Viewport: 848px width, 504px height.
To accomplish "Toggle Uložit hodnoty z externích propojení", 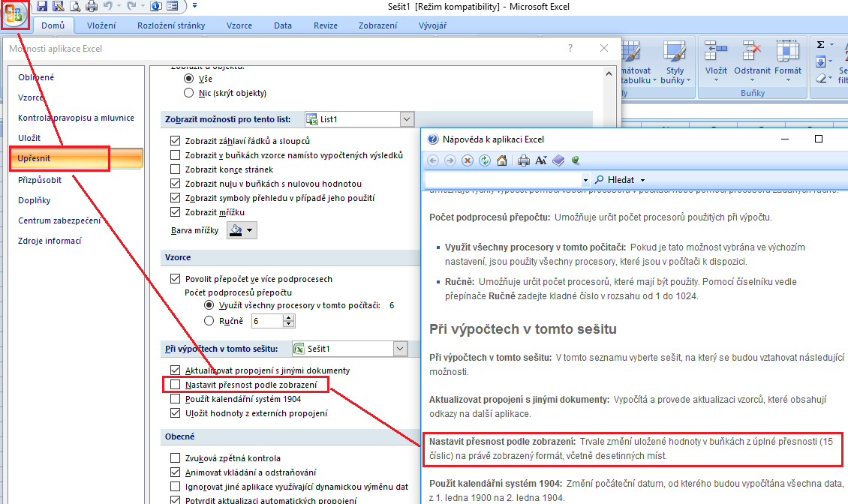I will [x=175, y=413].
